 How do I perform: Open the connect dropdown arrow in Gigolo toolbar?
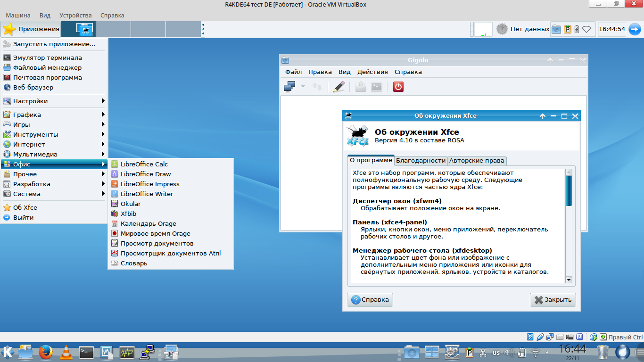303,87
